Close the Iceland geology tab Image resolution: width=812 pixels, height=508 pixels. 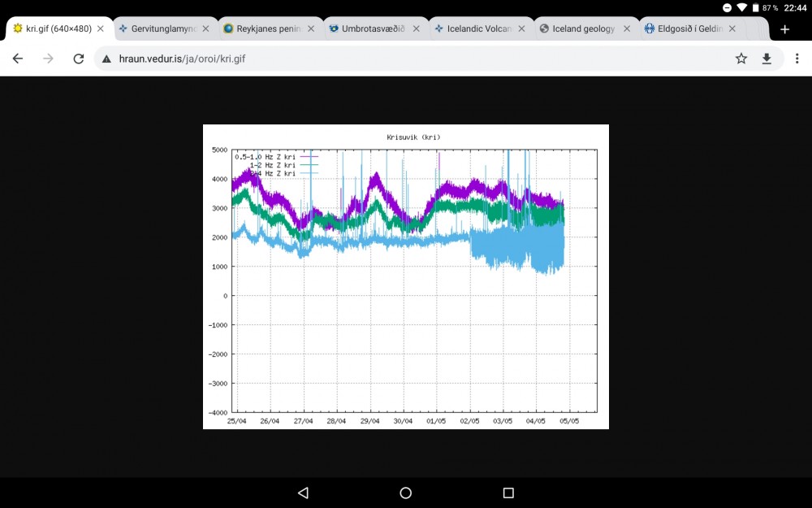point(626,27)
